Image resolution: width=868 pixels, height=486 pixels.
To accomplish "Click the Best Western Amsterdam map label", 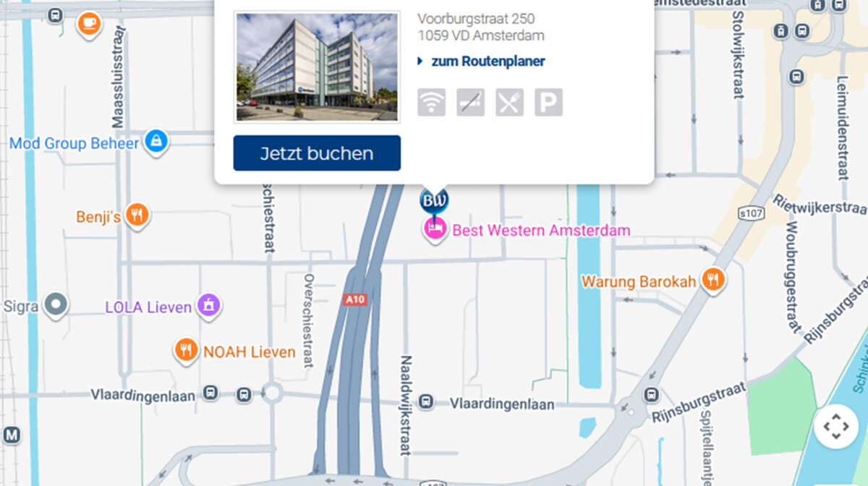I will pos(541,231).
